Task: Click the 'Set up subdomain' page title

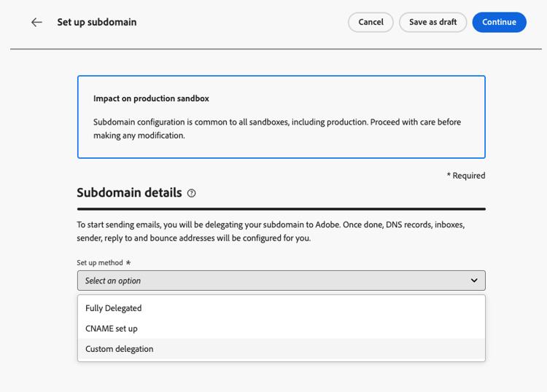Action: (97, 23)
